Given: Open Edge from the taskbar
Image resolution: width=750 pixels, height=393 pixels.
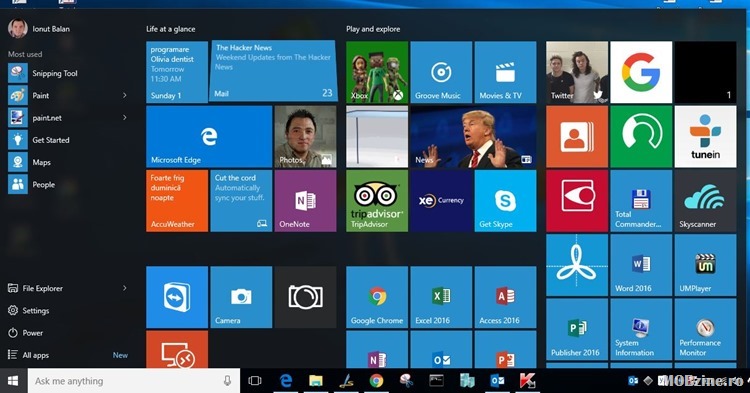Looking at the screenshot, I should (286, 381).
